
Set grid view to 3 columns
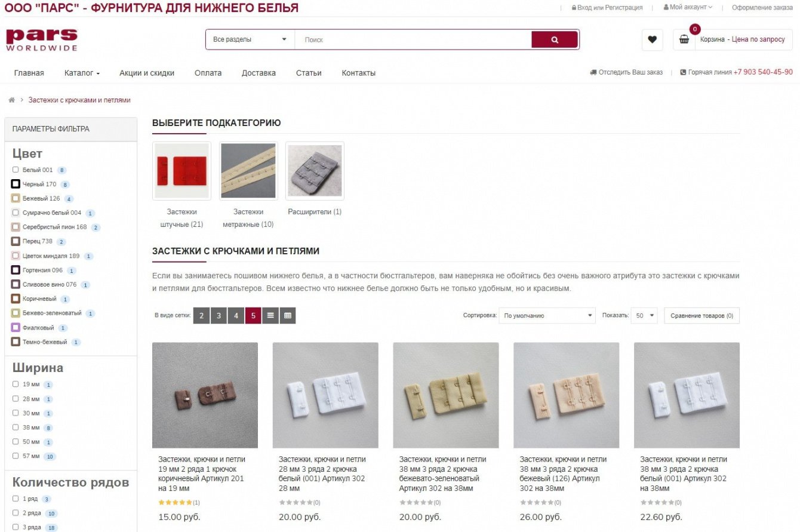coord(219,315)
